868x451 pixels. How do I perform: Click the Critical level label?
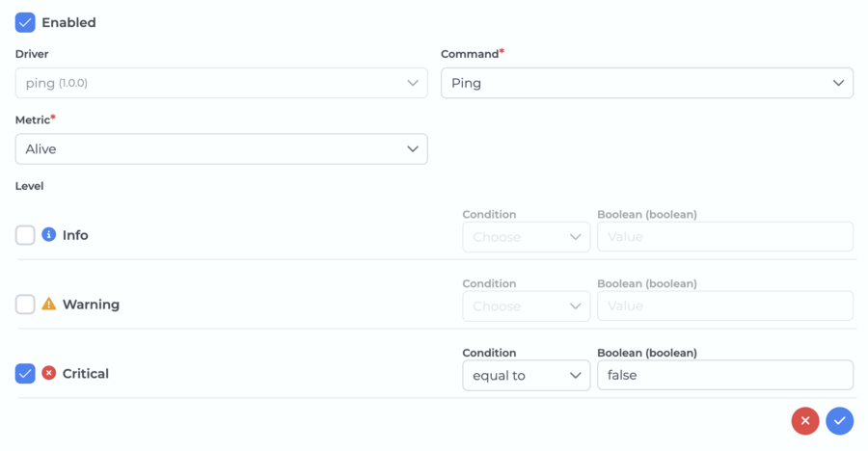click(x=85, y=374)
